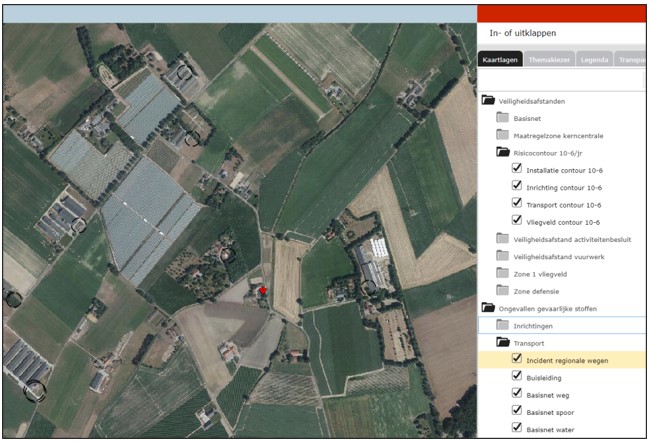Uncheck Vliegveld contour 10-6 layer
The image size is (651, 443).
(x=516, y=220)
